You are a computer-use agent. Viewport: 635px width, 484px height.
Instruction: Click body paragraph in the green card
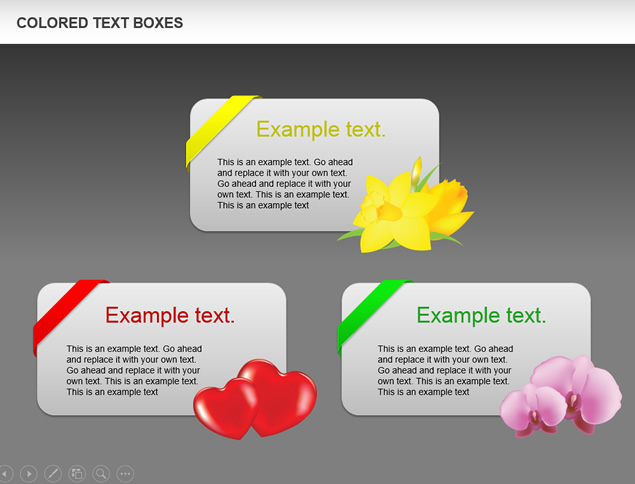coord(445,370)
